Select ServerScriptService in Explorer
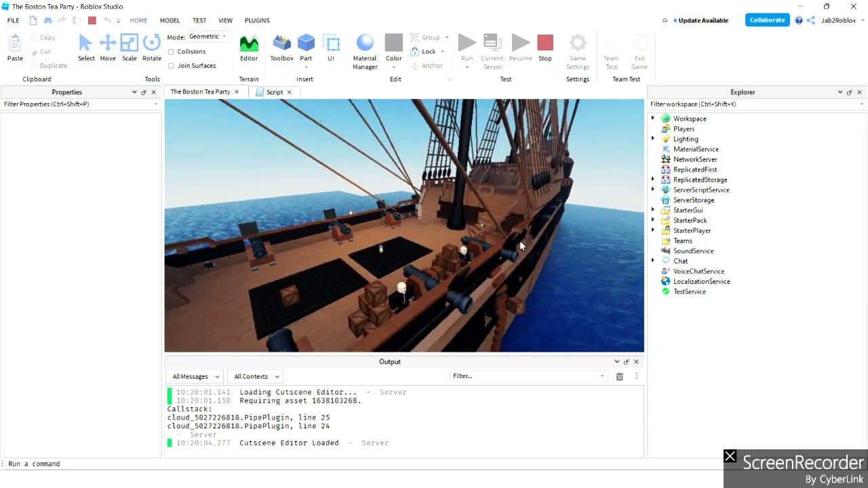Screen dimensions: 868x488 (701, 190)
